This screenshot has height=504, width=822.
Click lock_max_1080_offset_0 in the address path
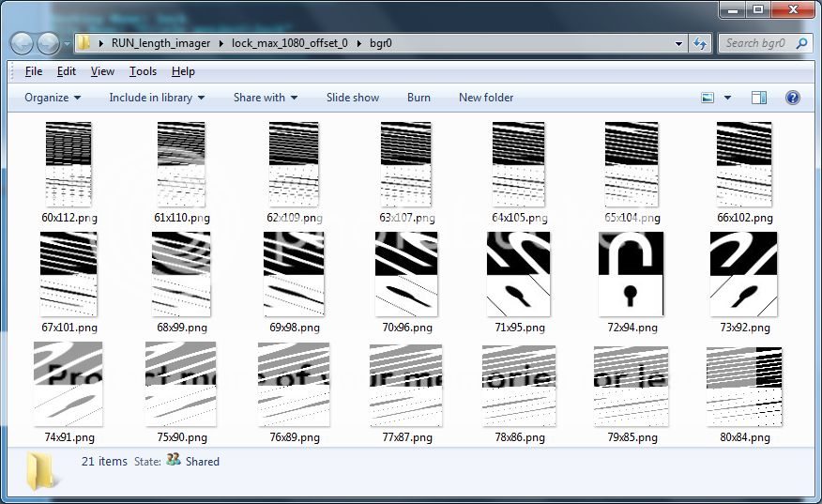[x=289, y=43]
